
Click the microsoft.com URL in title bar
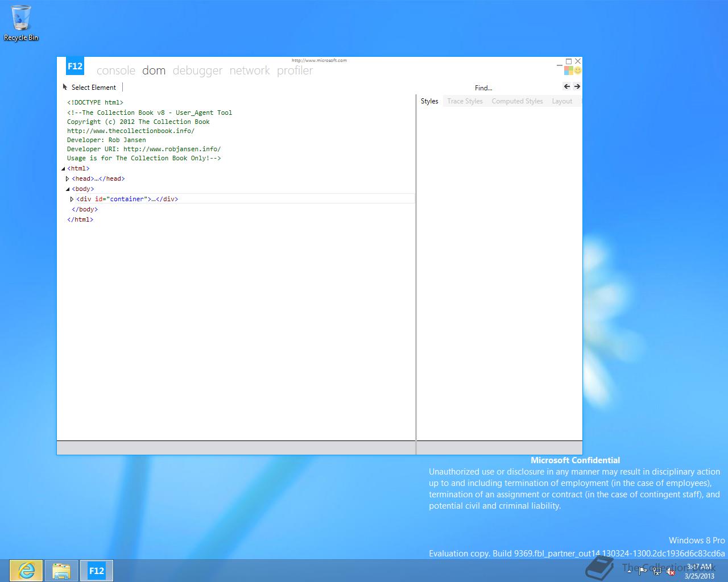319,60
